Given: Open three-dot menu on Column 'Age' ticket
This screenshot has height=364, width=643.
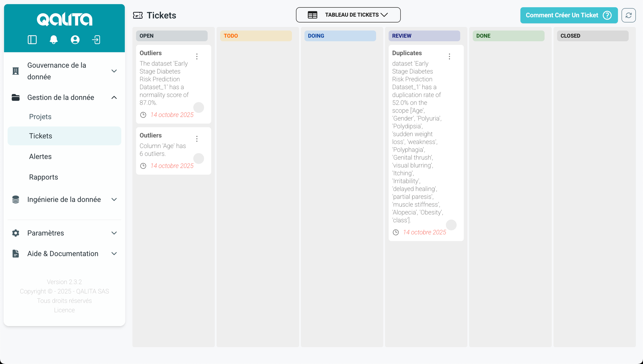Looking at the screenshot, I should 197,139.
